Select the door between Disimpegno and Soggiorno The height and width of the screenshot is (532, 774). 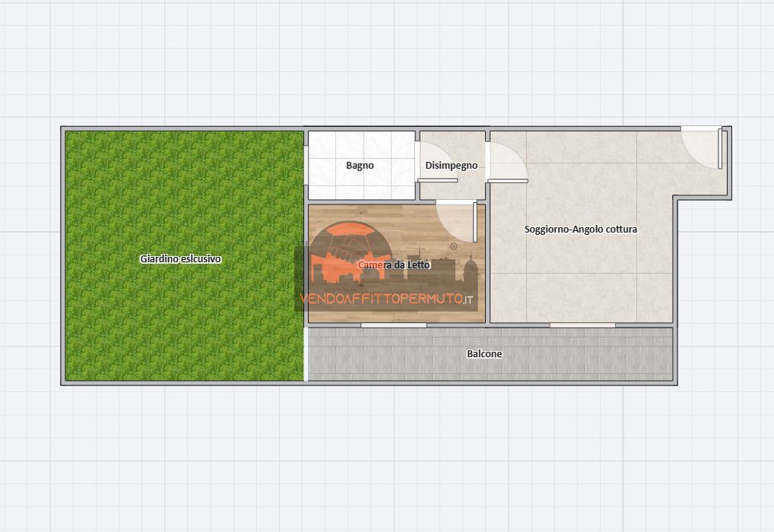tap(502, 161)
